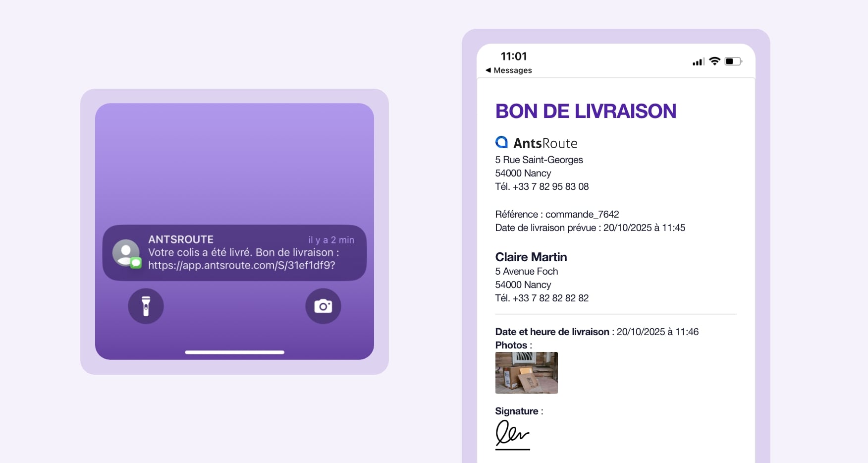Tap the ANTSROUTE notification banner
868x463 pixels.
pyautogui.click(x=234, y=253)
